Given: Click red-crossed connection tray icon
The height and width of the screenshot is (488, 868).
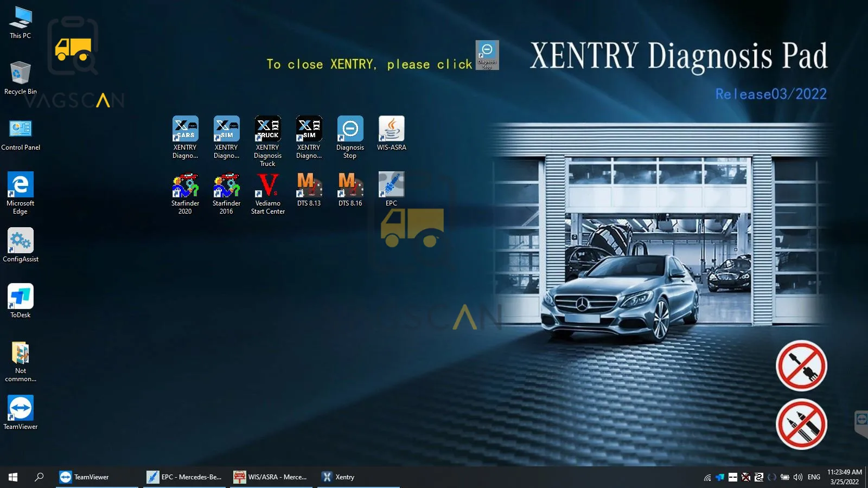Looking at the screenshot, I should (746, 478).
